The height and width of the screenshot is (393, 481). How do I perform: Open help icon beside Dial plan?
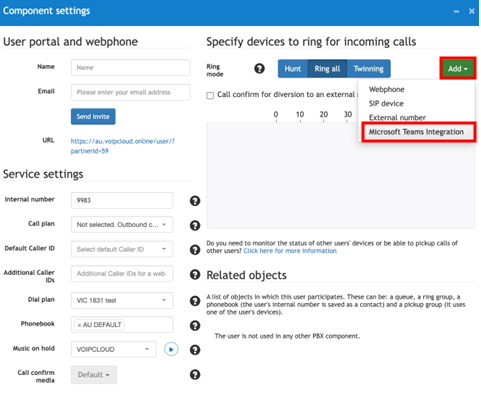pos(195,301)
